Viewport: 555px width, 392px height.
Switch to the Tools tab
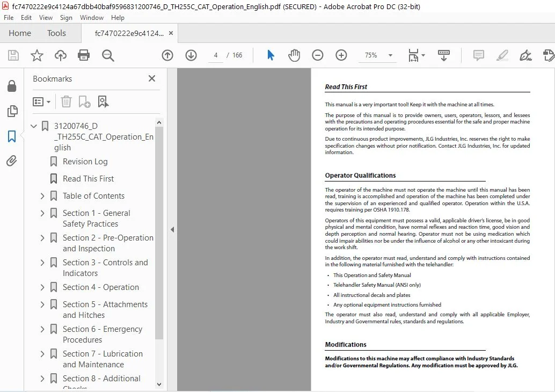click(57, 33)
